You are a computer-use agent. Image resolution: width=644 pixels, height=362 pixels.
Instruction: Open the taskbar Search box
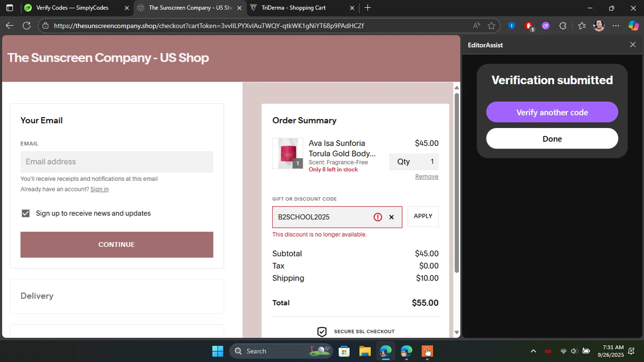click(281, 351)
